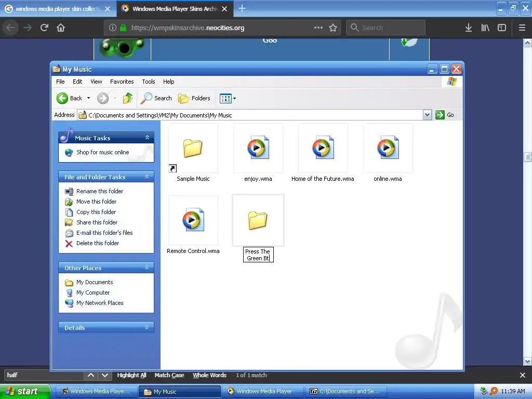Open the Search pane in My Music
The image size is (532, 399).
[x=156, y=98]
